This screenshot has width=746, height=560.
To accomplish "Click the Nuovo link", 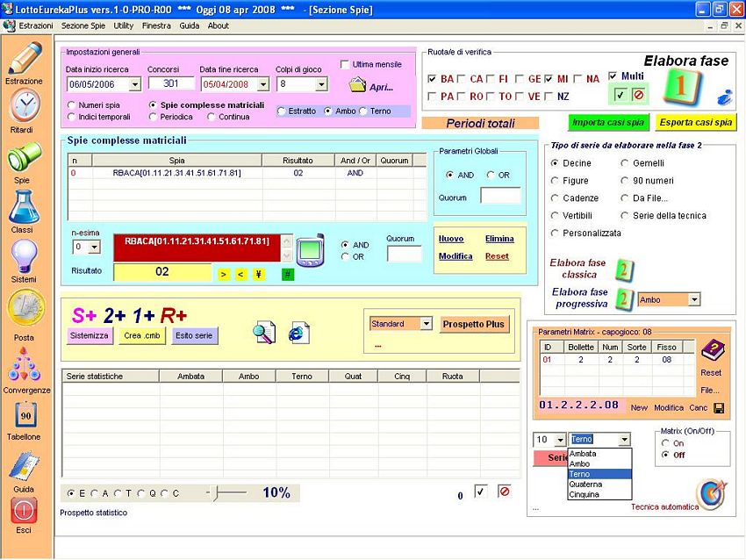I will [x=451, y=239].
